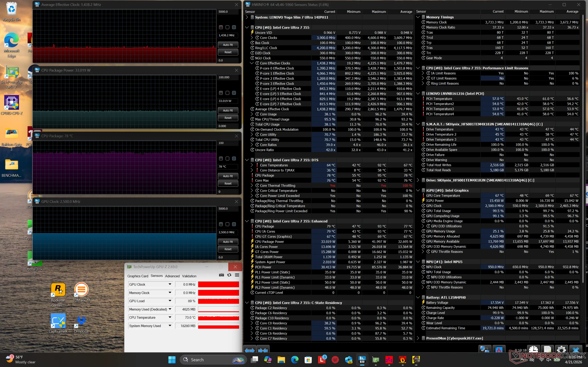Click Auto Fit in CPU Package temperature graph
This screenshot has height=367, width=588.
228,176
